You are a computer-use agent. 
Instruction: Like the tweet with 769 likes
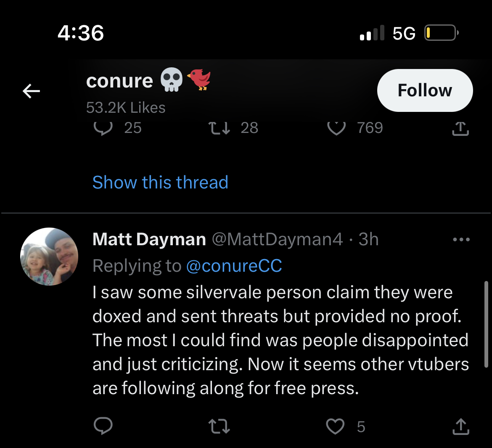(336, 128)
